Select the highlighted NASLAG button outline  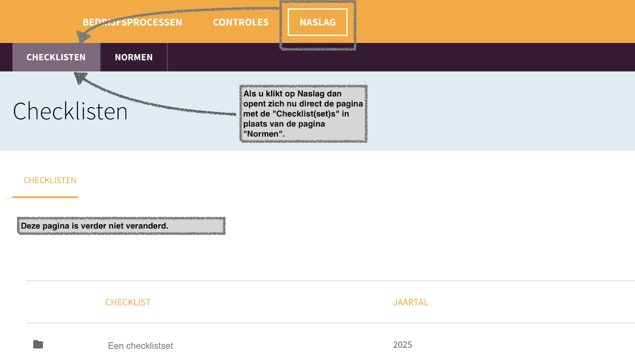[x=317, y=22]
